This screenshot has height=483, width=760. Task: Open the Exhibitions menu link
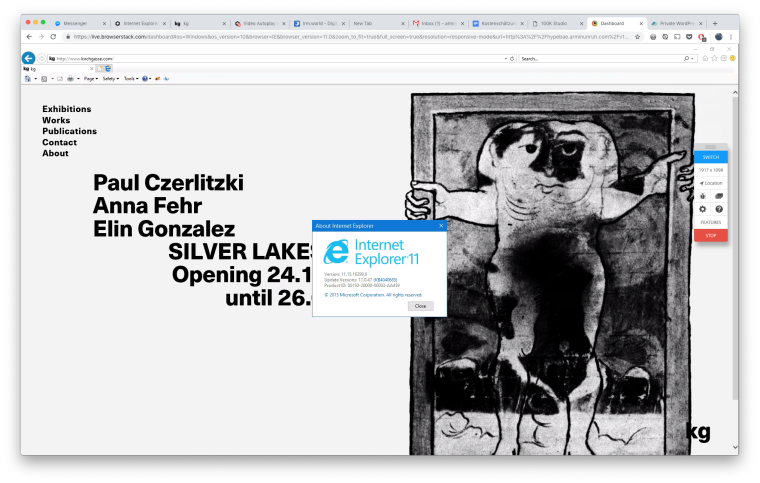click(66, 109)
